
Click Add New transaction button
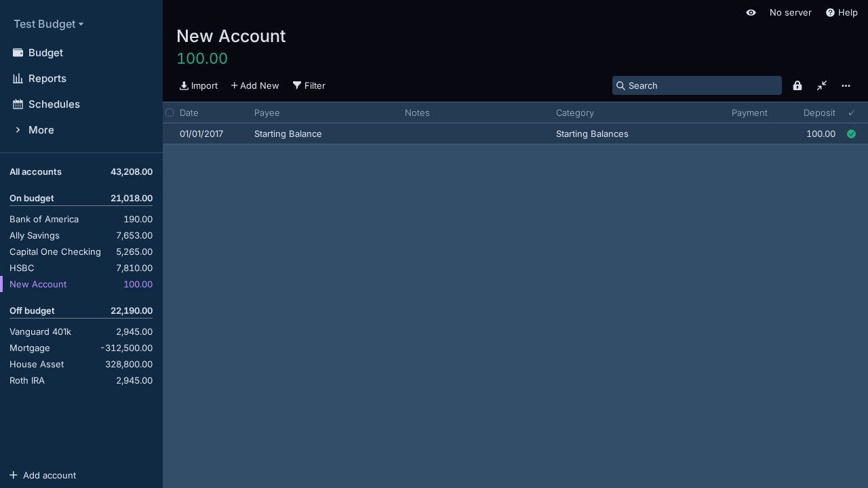click(255, 85)
